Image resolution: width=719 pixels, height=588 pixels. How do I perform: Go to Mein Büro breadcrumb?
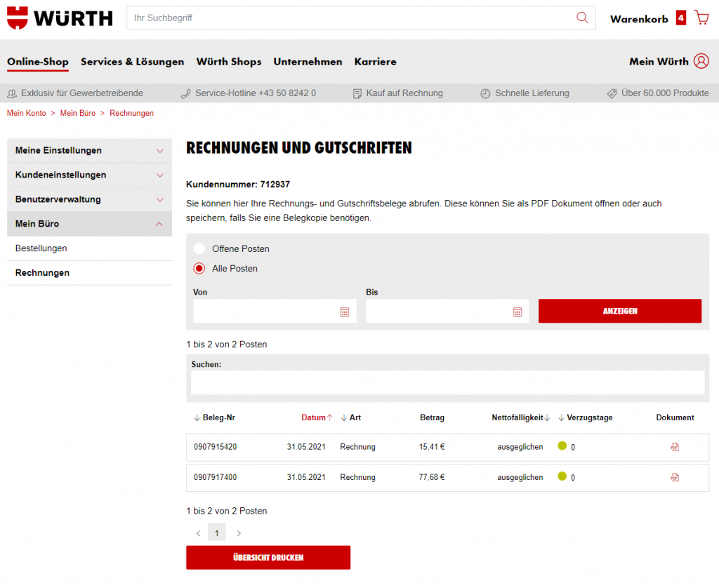click(77, 113)
